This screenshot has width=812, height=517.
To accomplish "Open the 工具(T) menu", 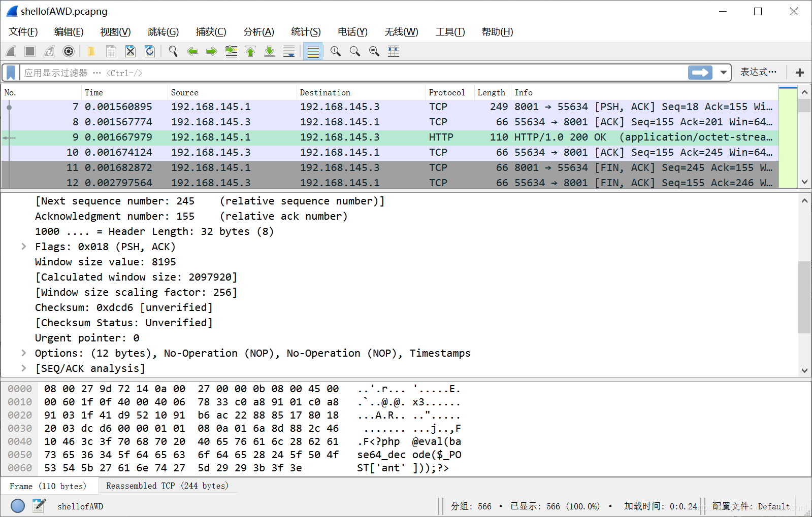I will [x=450, y=32].
